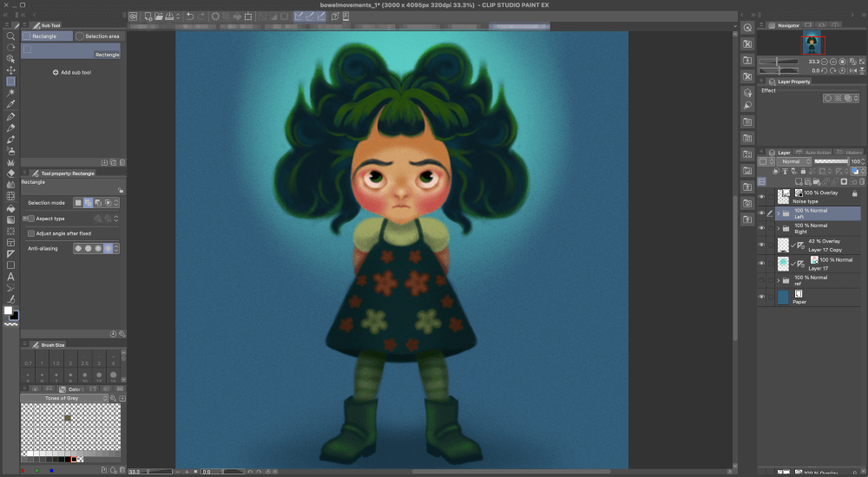Select the Zoom magnifier tool
The width and height of the screenshot is (868, 477).
pos(10,36)
